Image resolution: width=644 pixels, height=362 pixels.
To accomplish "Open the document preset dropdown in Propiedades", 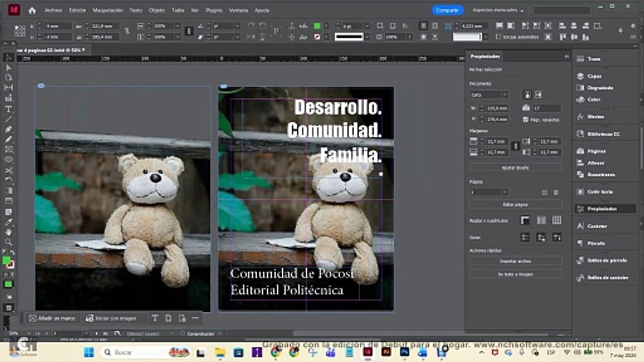I will click(x=490, y=95).
